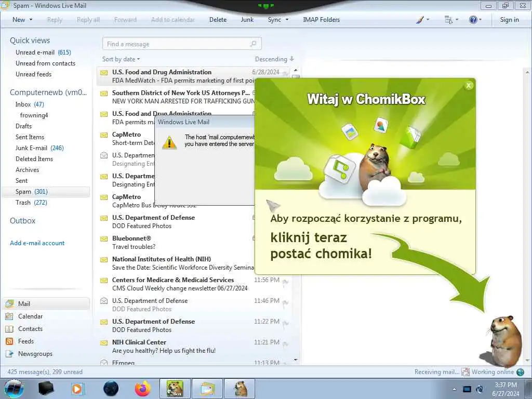This screenshot has width=532, height=399.
Task: Expand the New dropdown arrow
Action: coord(31,20)
